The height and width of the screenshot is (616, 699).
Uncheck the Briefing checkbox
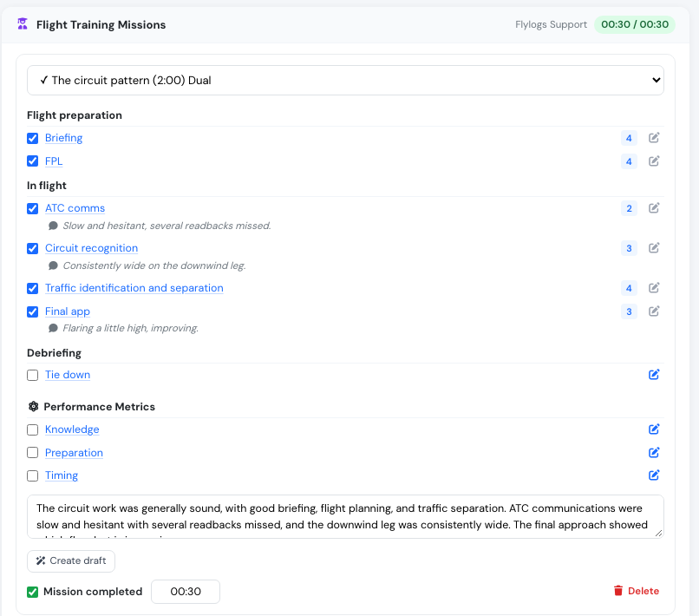pos(33,138)
